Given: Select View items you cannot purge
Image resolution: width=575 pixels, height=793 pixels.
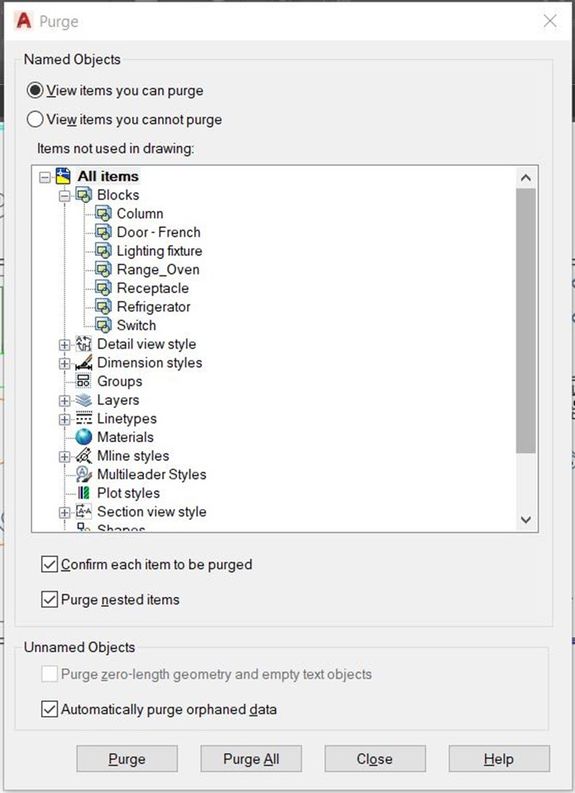Looking at the screenshot, I should click(35, 120).
